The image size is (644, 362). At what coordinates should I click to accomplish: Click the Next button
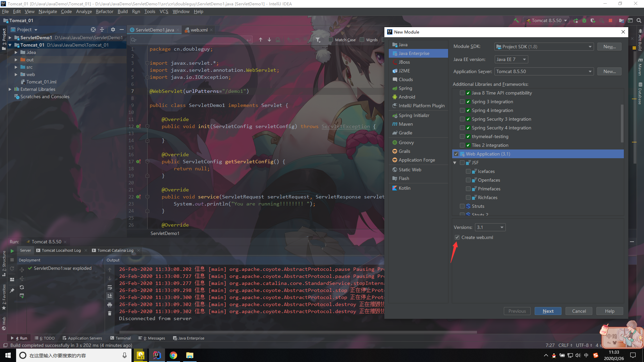pos(548,311)
